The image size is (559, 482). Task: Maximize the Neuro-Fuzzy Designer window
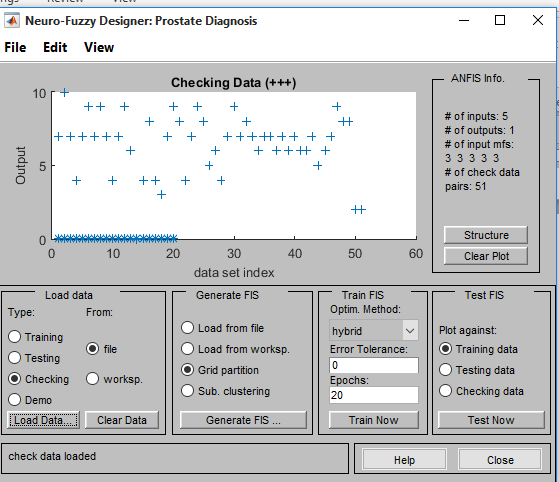500,20
